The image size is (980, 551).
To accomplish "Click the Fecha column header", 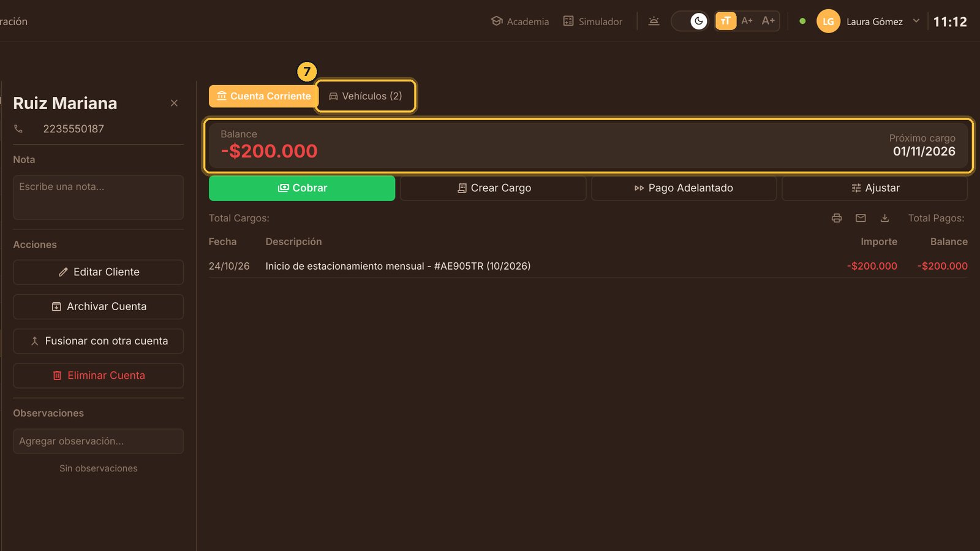I will 222,241.
